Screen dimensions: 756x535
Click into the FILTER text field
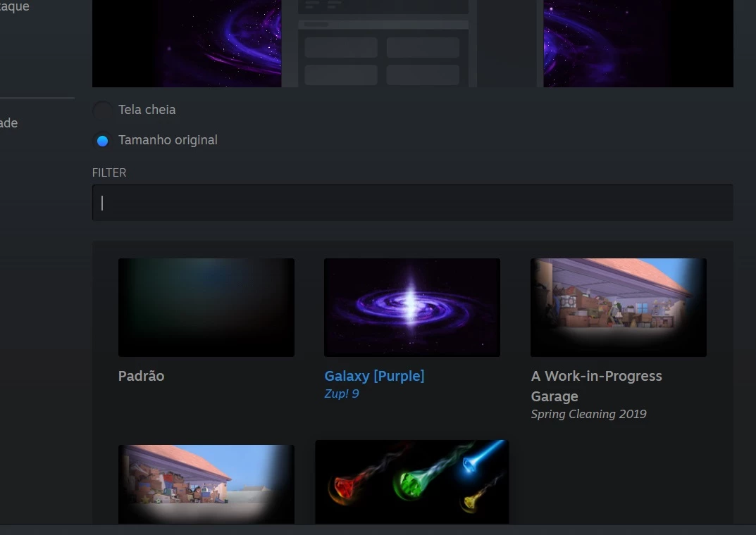(413, 203)
